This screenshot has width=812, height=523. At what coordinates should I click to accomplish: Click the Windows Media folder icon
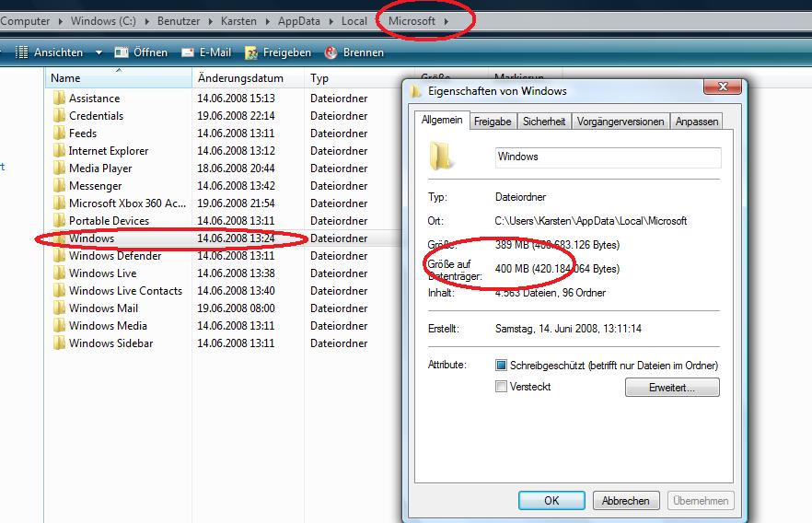[60, 326]
